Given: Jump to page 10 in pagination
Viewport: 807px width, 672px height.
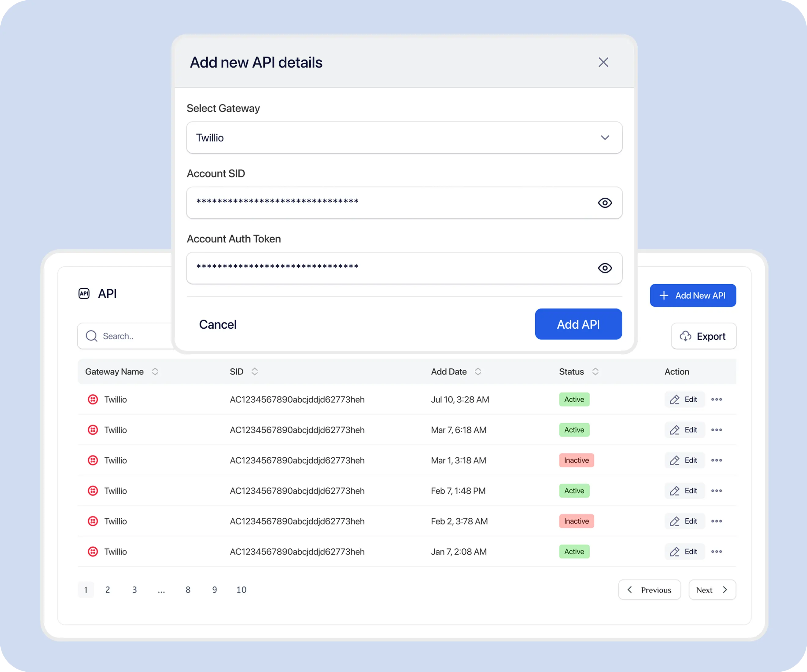Looking at the screenshot, I should coord(241,590).
